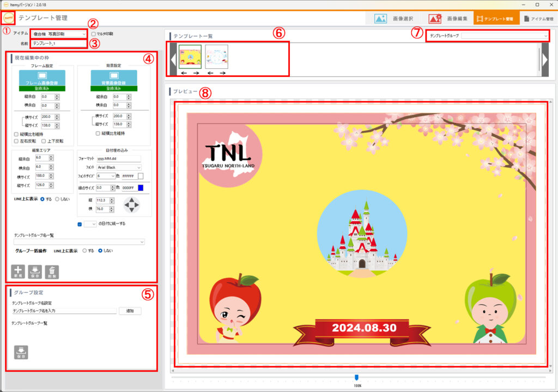
Task: Switch to the アイテム管理 tab
Action: 538,18
